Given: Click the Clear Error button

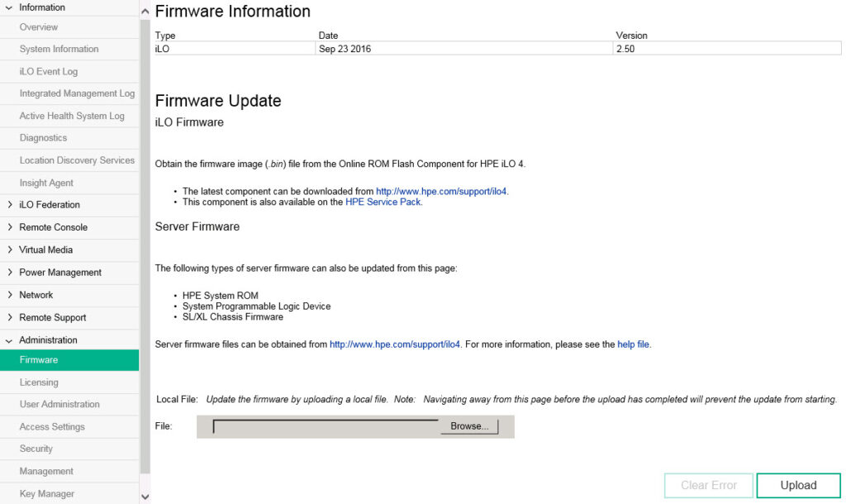Looking at the screenshot, I should point(708,485).
